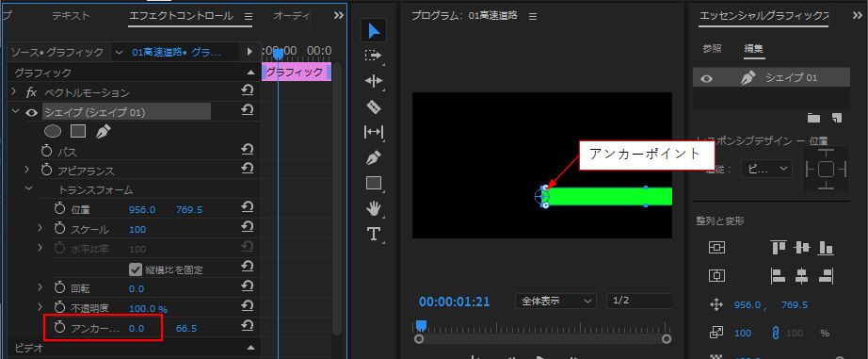Select the Type tool

pos(374,234)
